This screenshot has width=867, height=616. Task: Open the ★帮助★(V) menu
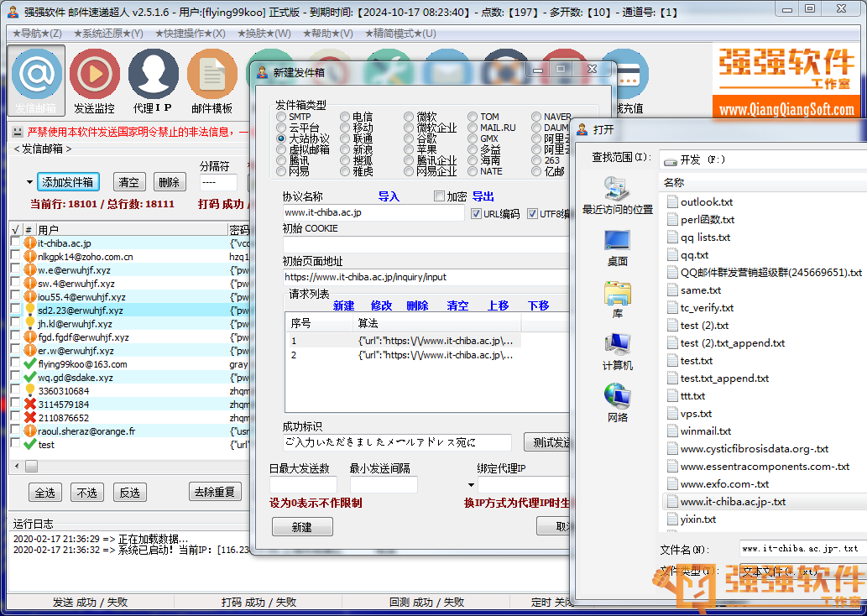(327, 34)
